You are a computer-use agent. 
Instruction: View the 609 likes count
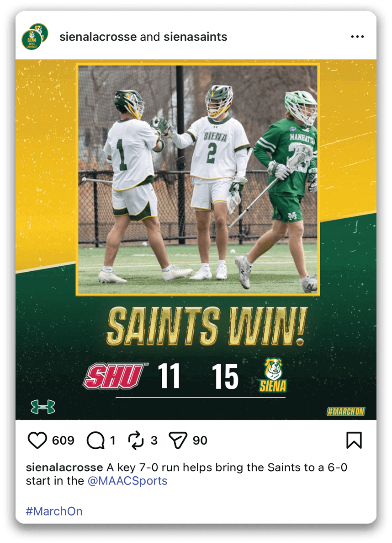pos(63,440)
